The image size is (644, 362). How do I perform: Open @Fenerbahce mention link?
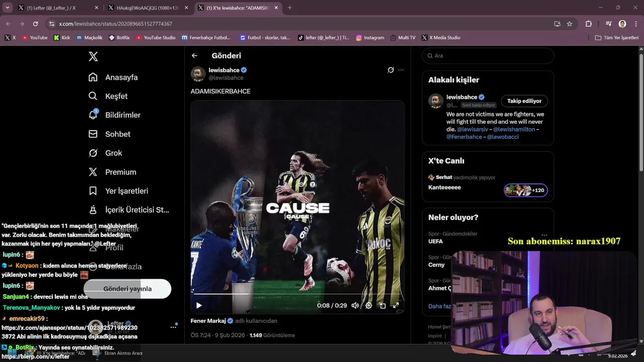point(464,137)
